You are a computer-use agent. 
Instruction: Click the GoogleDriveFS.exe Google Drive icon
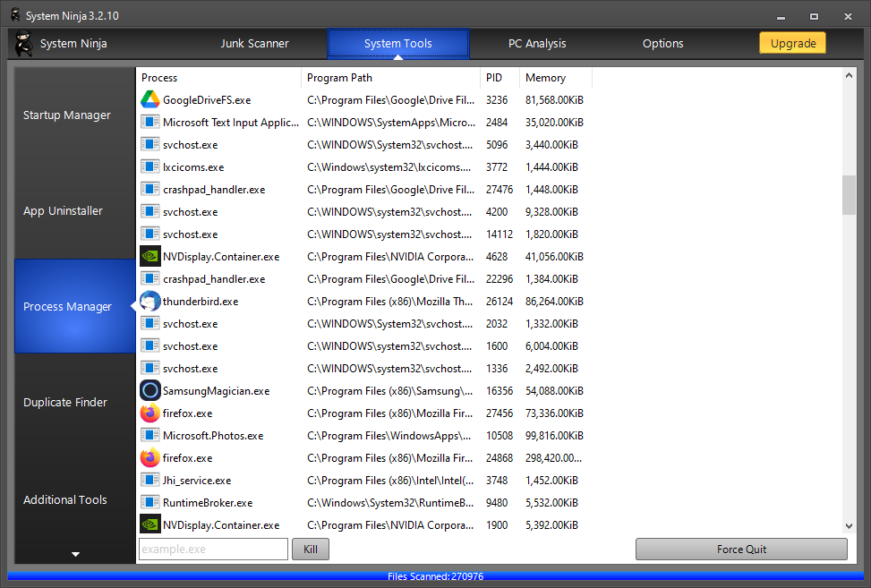(x=150, y=100)
